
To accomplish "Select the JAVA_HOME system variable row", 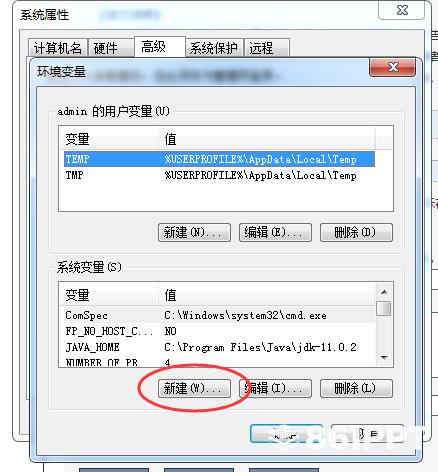I will click(217, 347).
